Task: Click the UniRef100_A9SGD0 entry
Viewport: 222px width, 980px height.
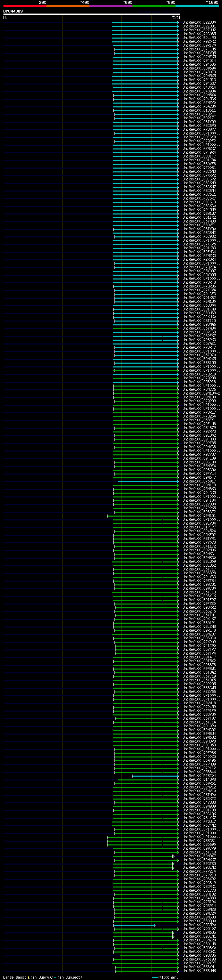Action: (x=199, y=470)
